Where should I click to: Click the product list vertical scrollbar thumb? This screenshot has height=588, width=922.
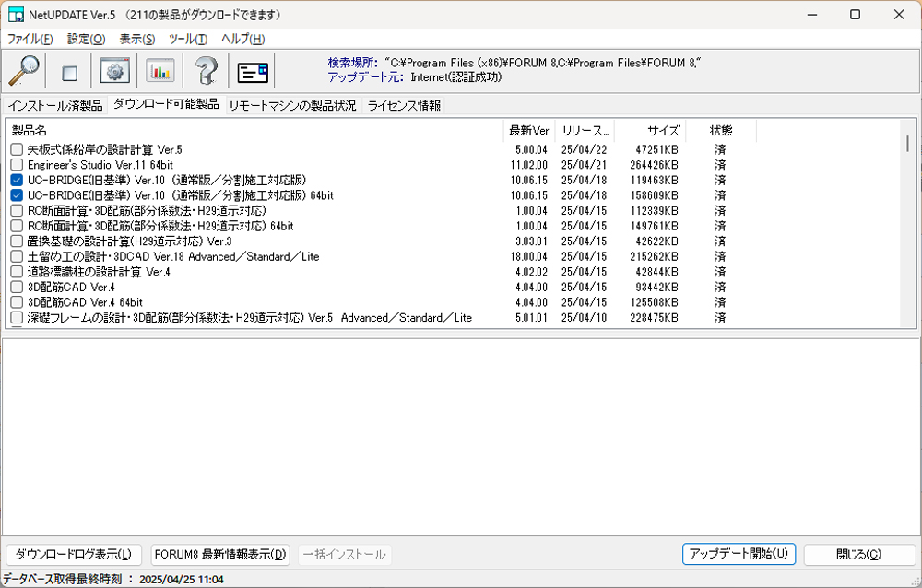908,144
